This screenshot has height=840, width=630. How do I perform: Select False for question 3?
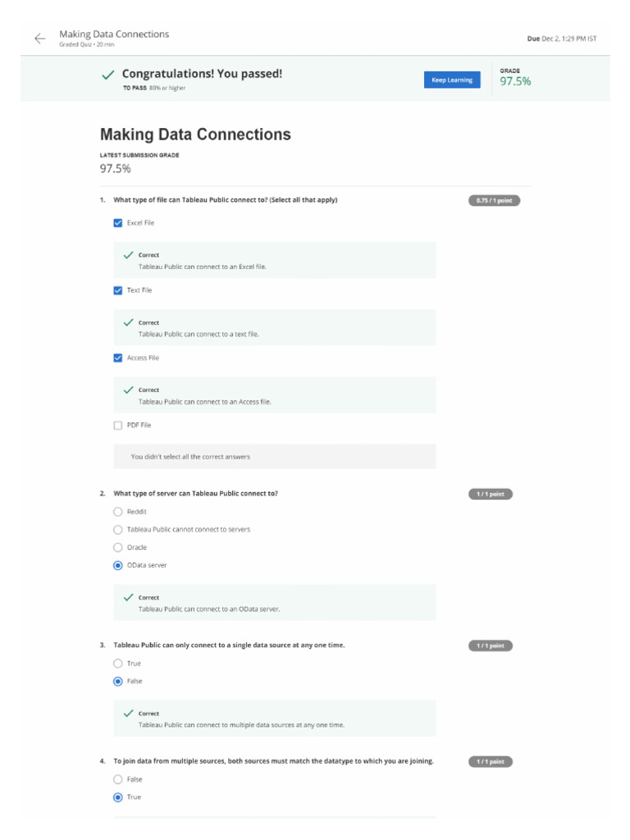(118, 682)
